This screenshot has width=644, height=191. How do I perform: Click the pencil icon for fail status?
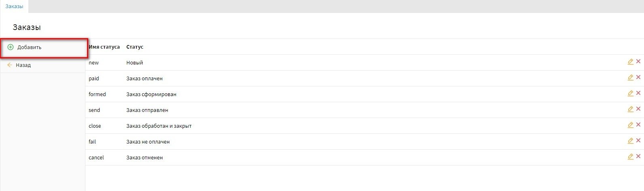[x=630, y=141]
